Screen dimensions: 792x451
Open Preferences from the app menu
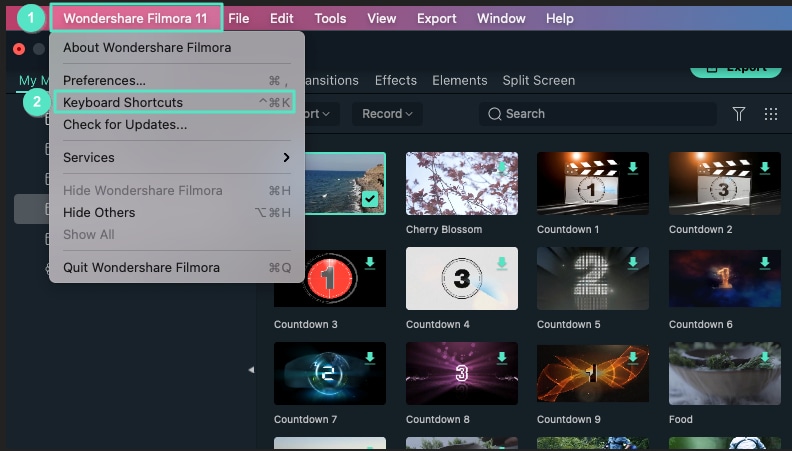[x=177, y=80]
